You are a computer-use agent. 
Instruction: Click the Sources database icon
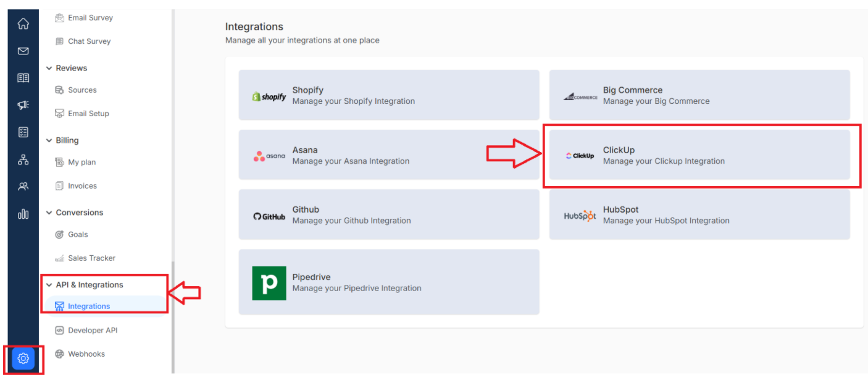tap(59, 90)
